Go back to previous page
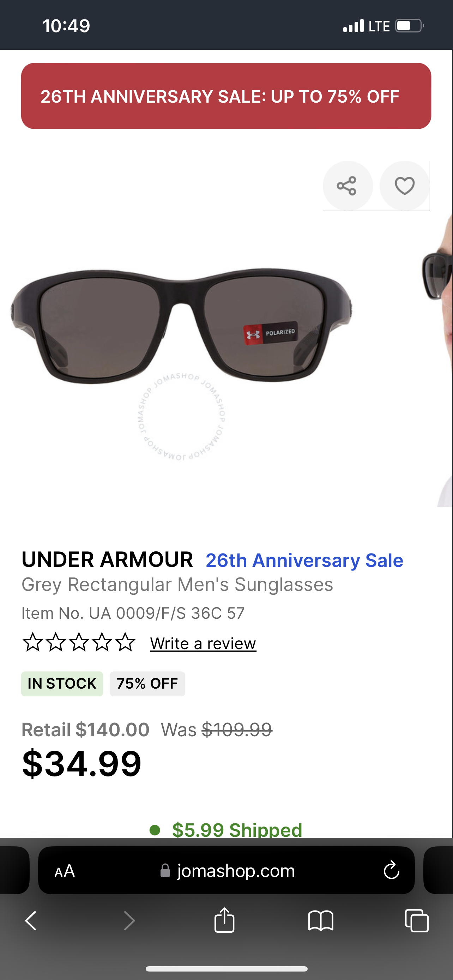Image resolution: width=453 pixels, height=980 pixels. (31, 921)
